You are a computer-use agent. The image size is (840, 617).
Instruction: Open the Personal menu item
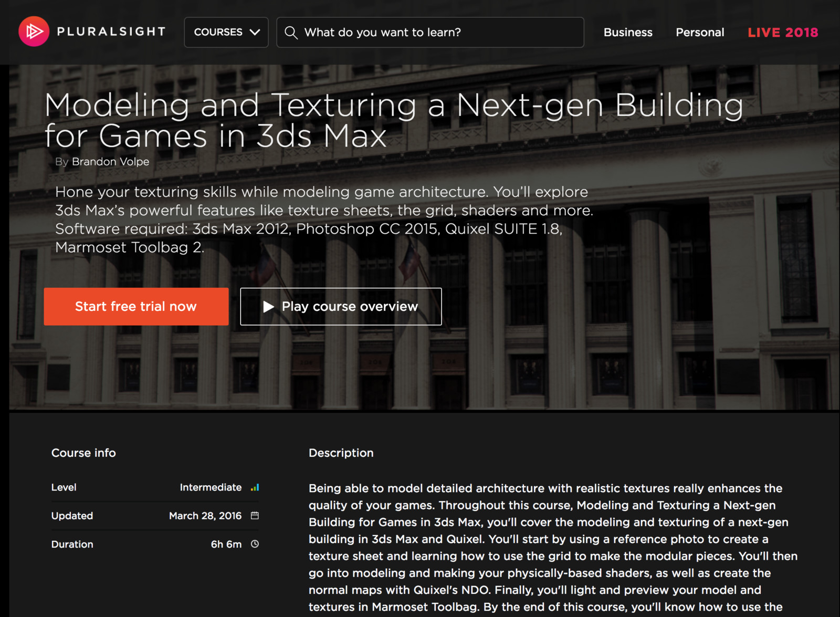700,32
